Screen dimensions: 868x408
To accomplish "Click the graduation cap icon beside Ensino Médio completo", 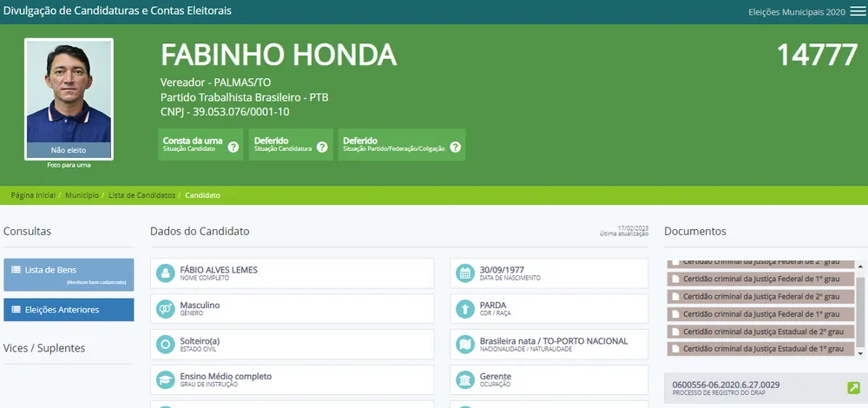I will pyautogui.click(x=165, y=380).
